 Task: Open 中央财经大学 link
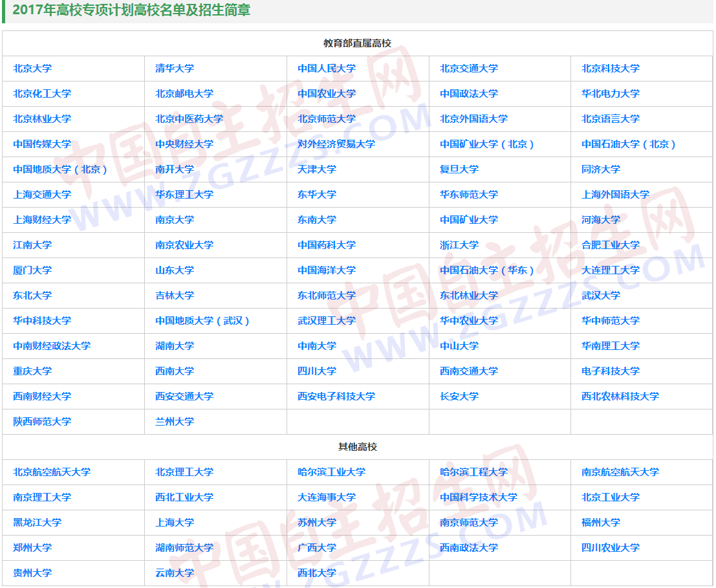click(184, 144)
